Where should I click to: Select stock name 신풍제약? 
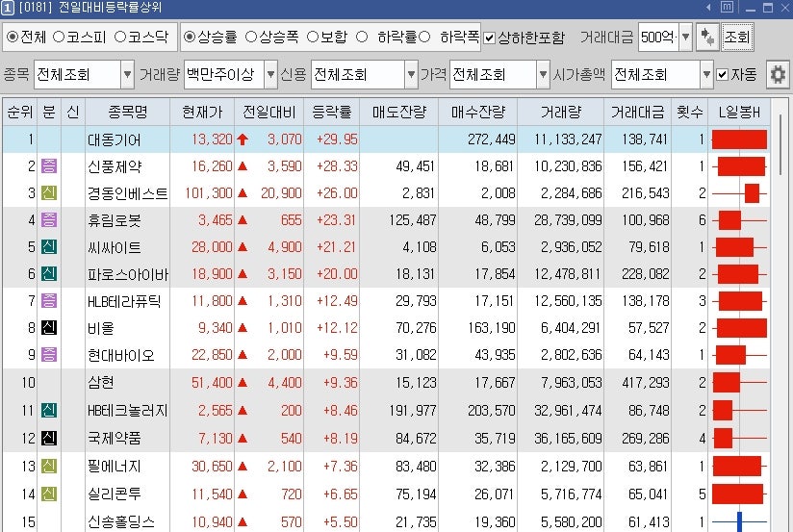[115, 166]
